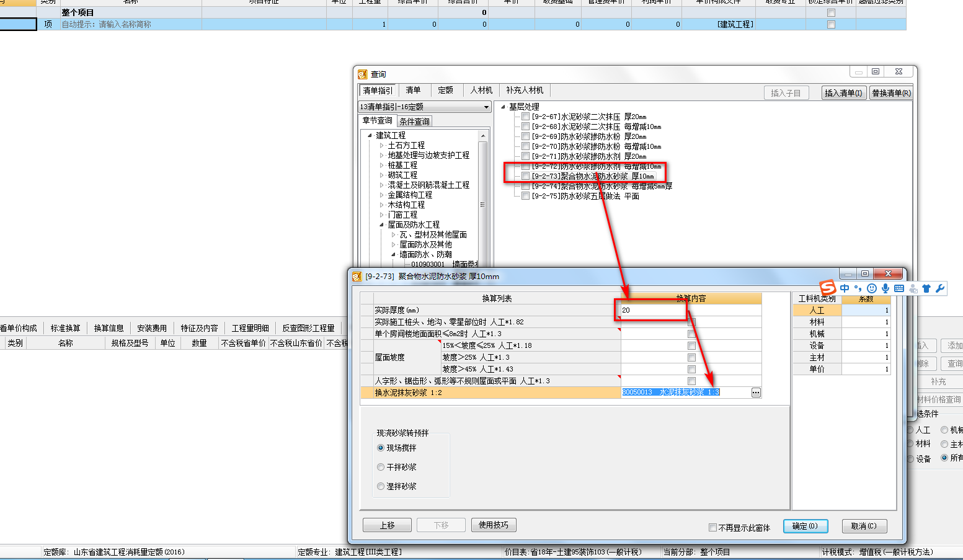Expand the 混凝土及钢筋混凝土工程 node

tap(382, 185)
